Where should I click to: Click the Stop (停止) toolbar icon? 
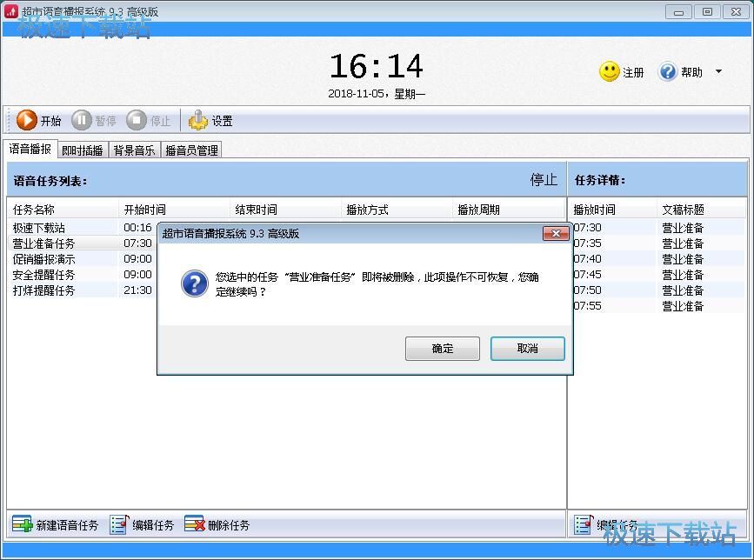tap(136, 120)
